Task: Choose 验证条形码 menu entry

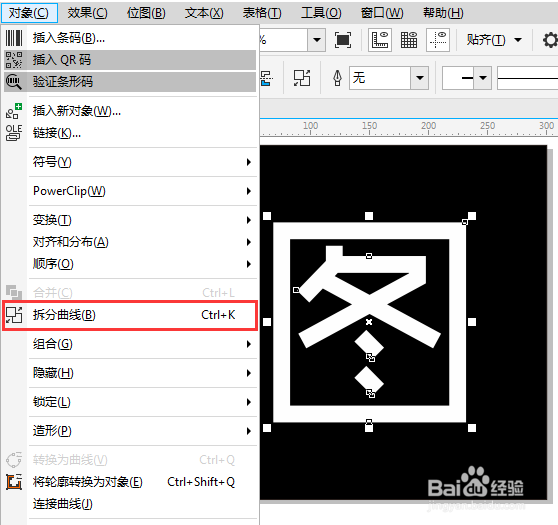Action: tap(130, 82)
